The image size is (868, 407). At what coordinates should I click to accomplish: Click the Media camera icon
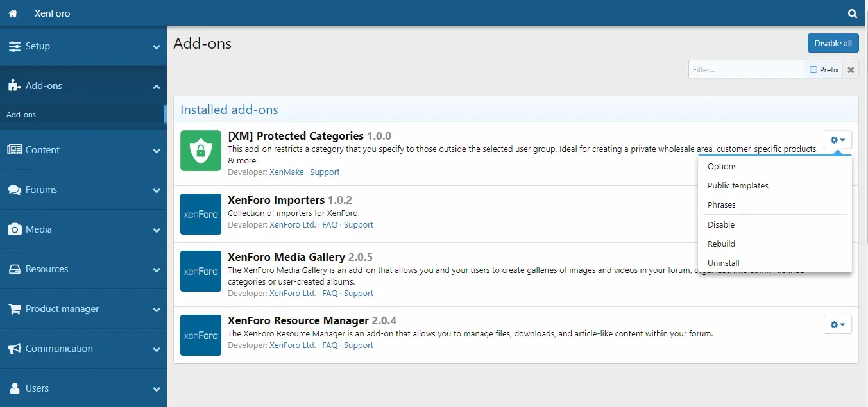[14, 229]
